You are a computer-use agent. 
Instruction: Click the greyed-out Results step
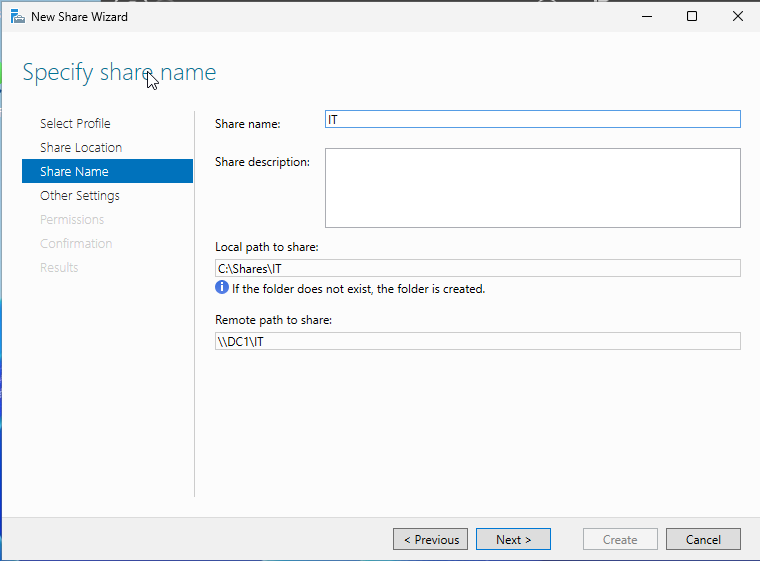coord(59,268)
